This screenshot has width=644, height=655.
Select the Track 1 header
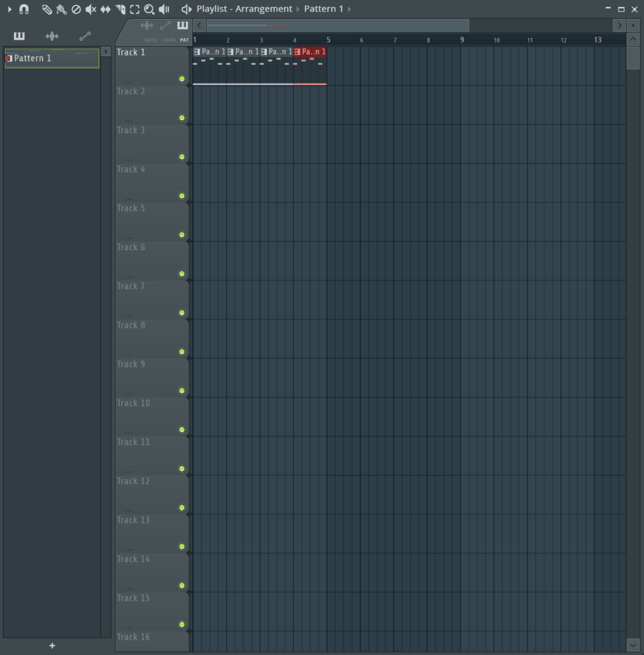point(152,66)
